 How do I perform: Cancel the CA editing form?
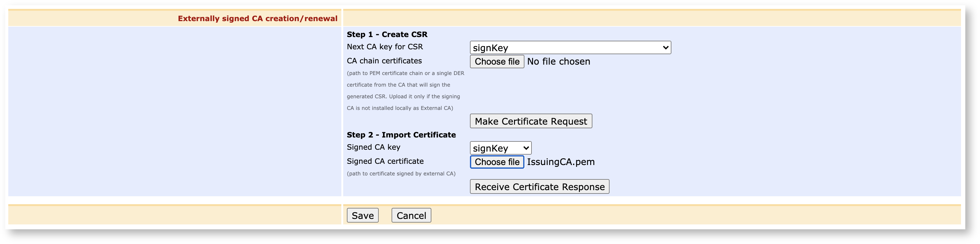pos(411,216)
